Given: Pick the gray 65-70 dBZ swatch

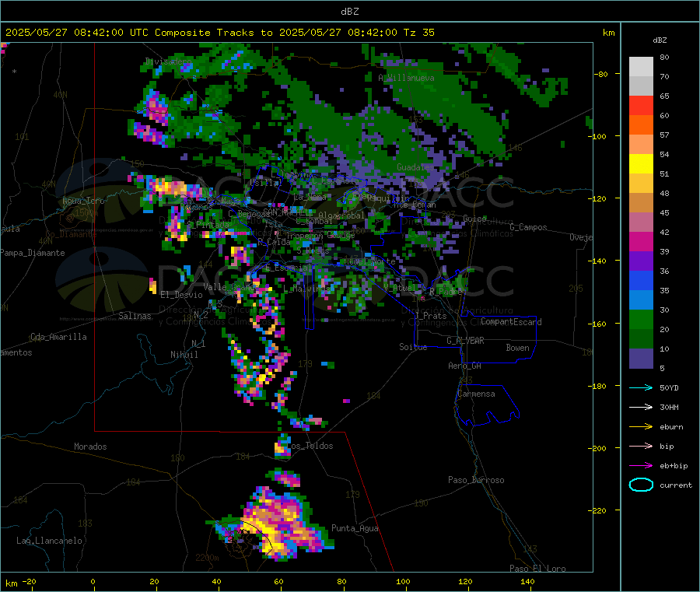Looking at the screenshot, I should (641, 86).
